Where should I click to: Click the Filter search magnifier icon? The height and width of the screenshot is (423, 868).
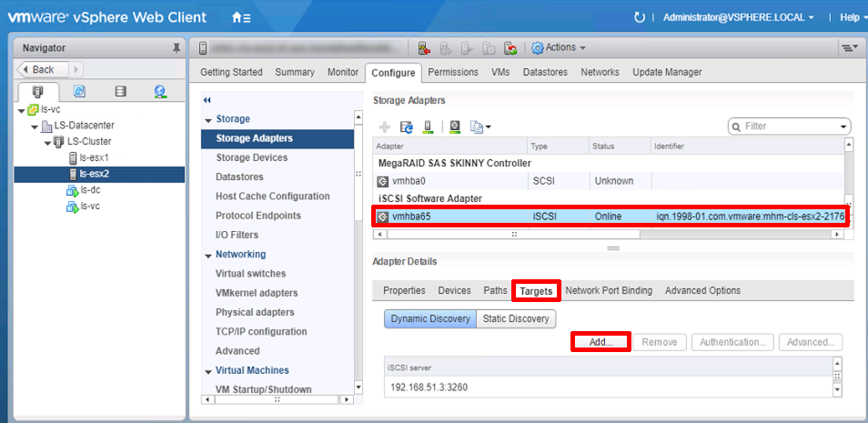[736, 126]
